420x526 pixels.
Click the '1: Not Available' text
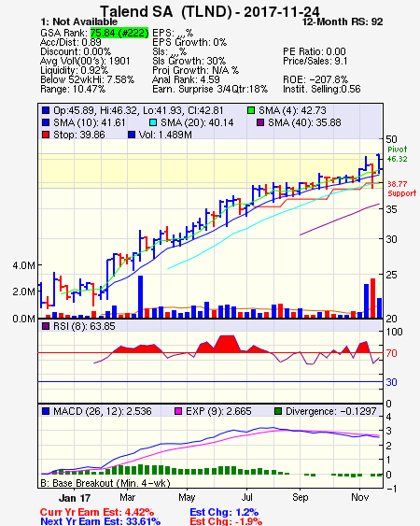[78, 21]
